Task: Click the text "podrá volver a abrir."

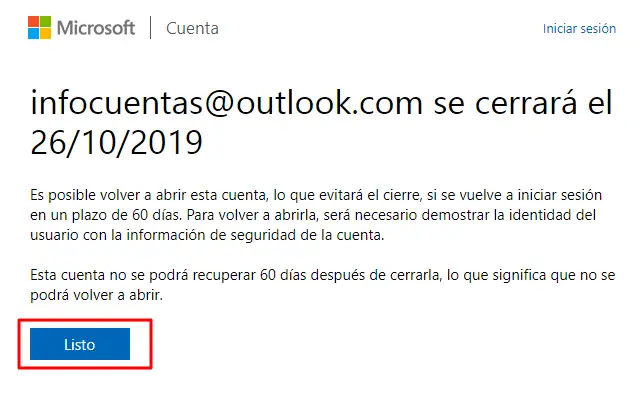Action: click(96, 295)
